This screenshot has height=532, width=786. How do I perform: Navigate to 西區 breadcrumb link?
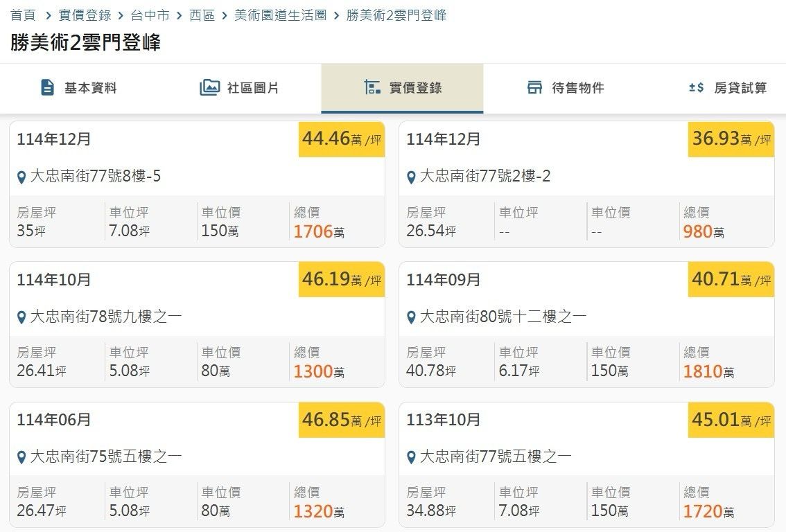point(202,15)
